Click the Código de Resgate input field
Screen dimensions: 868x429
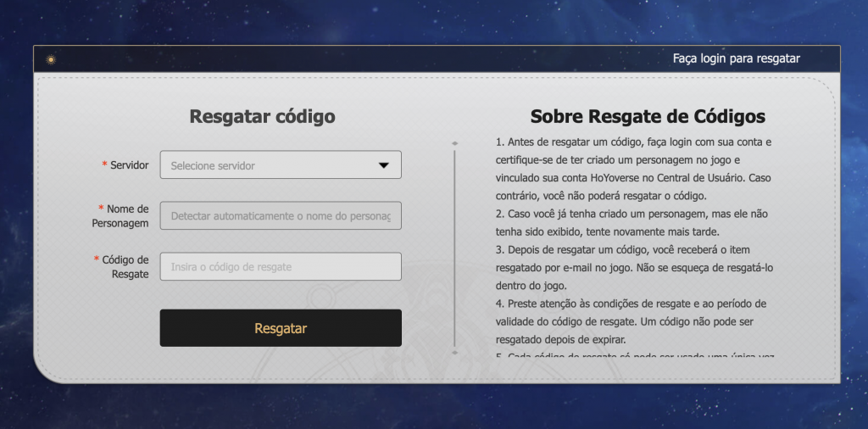click(x=280, y=267)
